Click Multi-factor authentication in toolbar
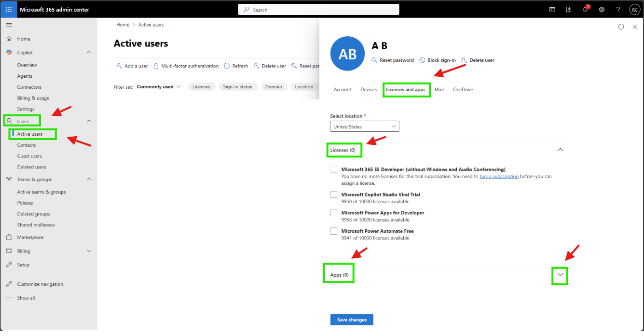The image size is (644, 336). coord(186,66)
